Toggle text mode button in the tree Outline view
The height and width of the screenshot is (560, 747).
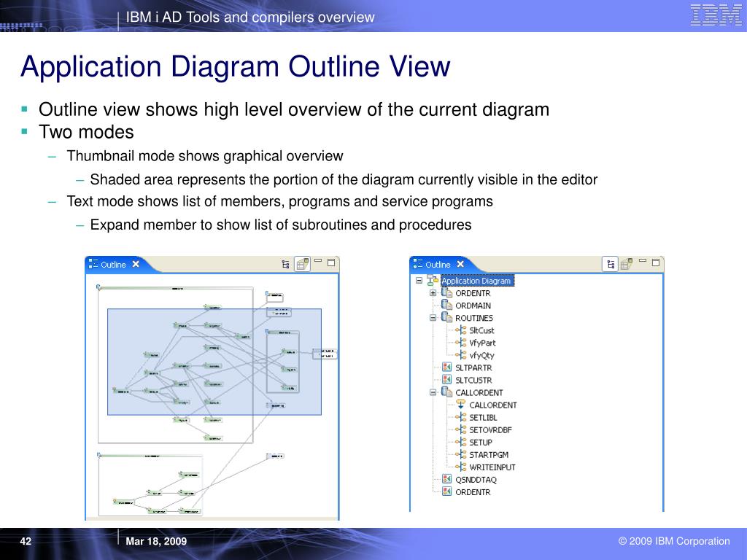[611, 264]
